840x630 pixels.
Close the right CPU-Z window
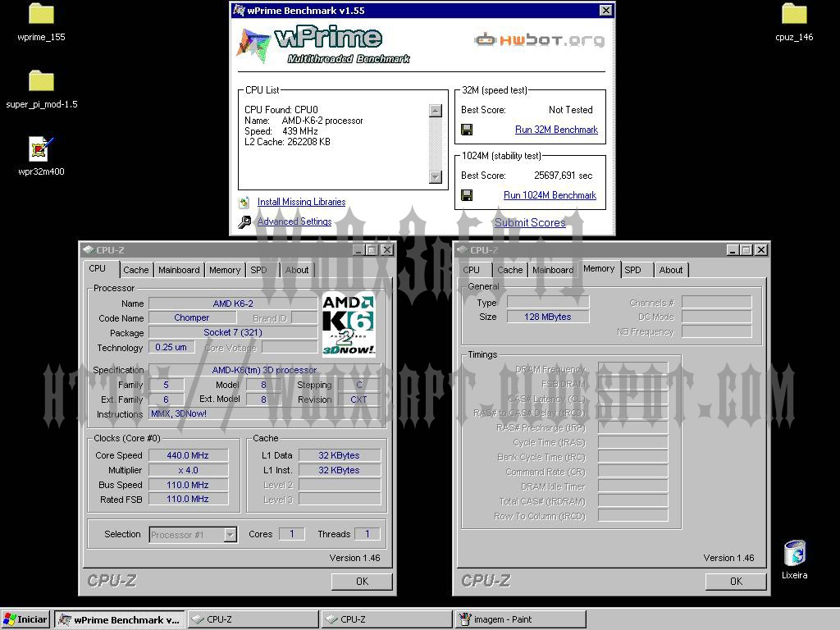[x=760, y=250]
